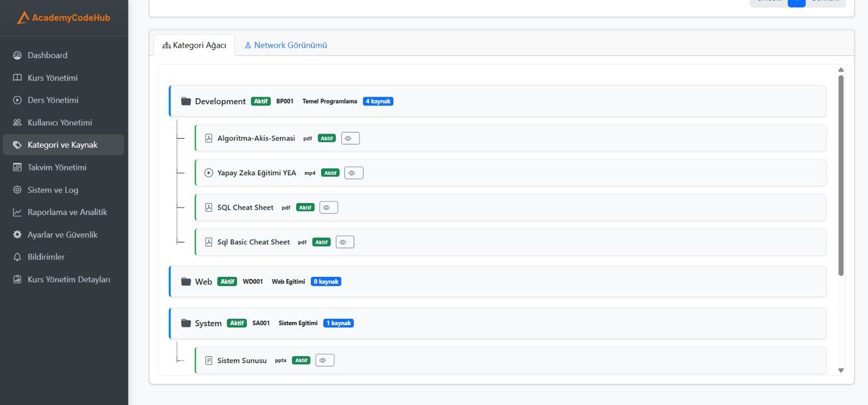Switch to Network Görünümü tab

286,45
